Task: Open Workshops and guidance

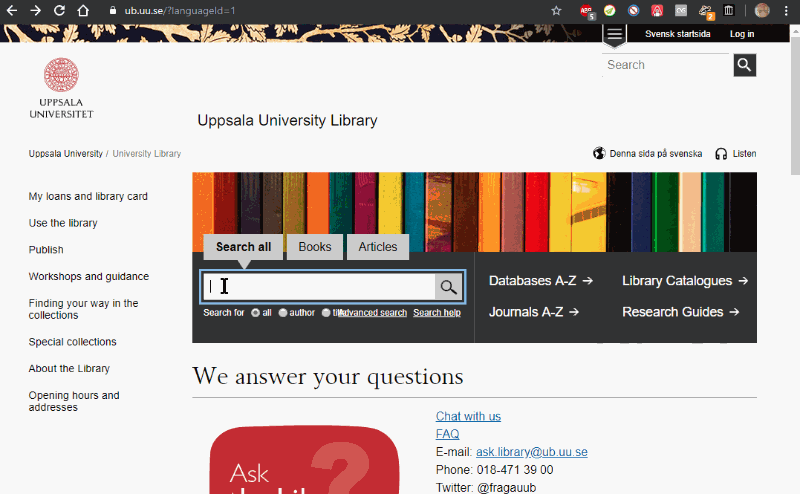Action: click(89, 276)
